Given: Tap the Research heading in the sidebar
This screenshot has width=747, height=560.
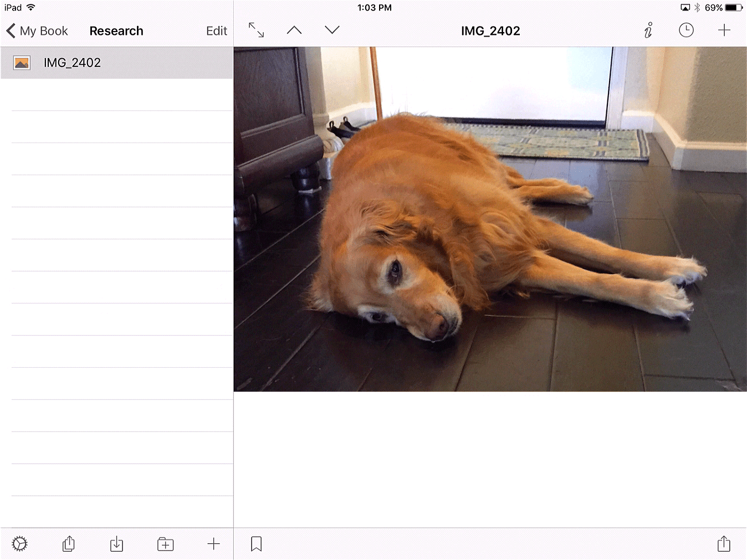Looking at the screenshot, I should pos(116,31).
